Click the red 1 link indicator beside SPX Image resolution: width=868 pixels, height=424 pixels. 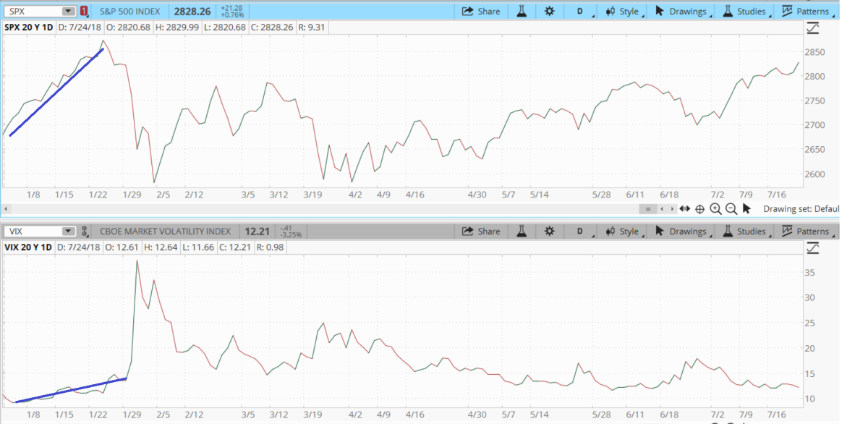point(85,11)
